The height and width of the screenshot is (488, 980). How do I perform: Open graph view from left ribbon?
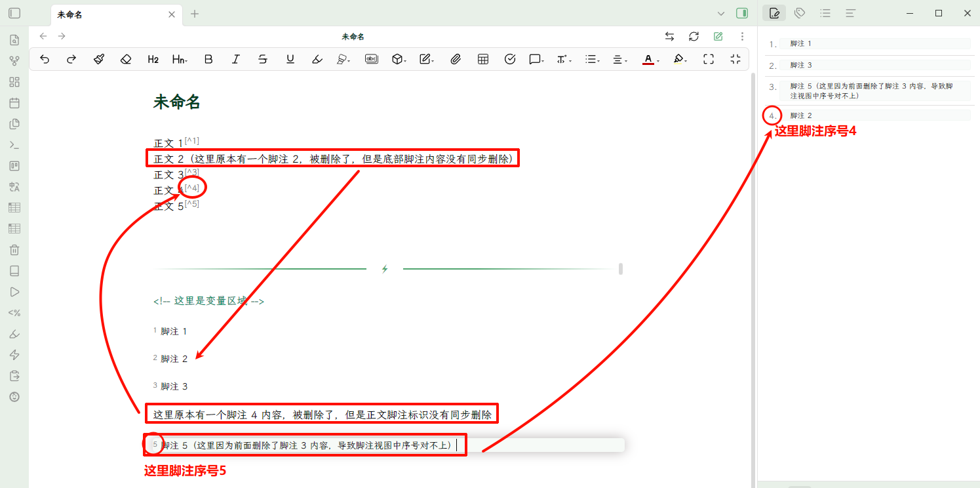click(14, 61)
